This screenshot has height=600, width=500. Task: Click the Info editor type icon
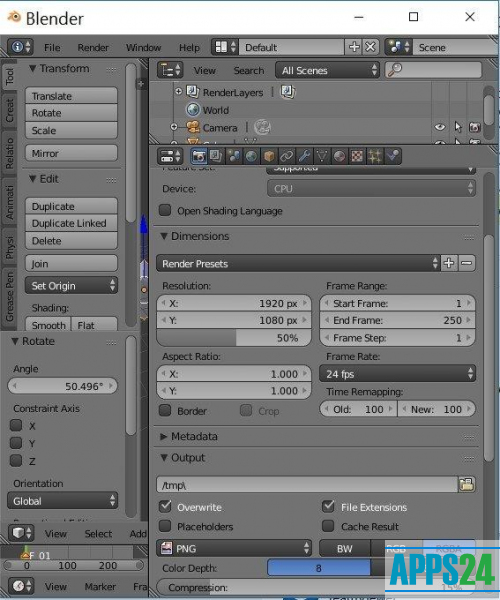coord(20,47)
